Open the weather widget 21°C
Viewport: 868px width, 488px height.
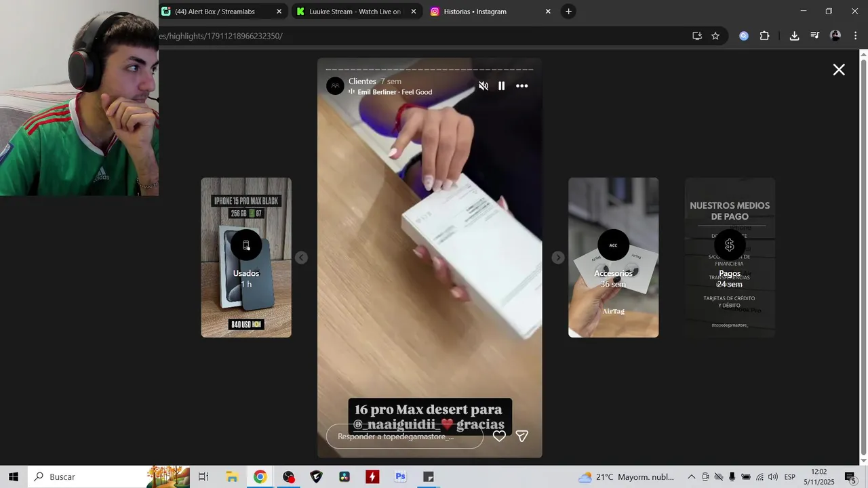626,476
